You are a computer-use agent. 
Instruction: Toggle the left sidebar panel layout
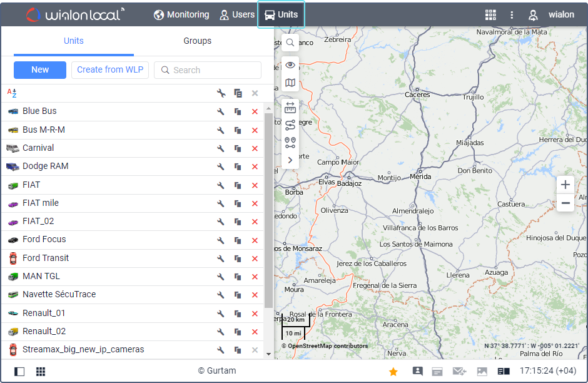tap(19, 372)
